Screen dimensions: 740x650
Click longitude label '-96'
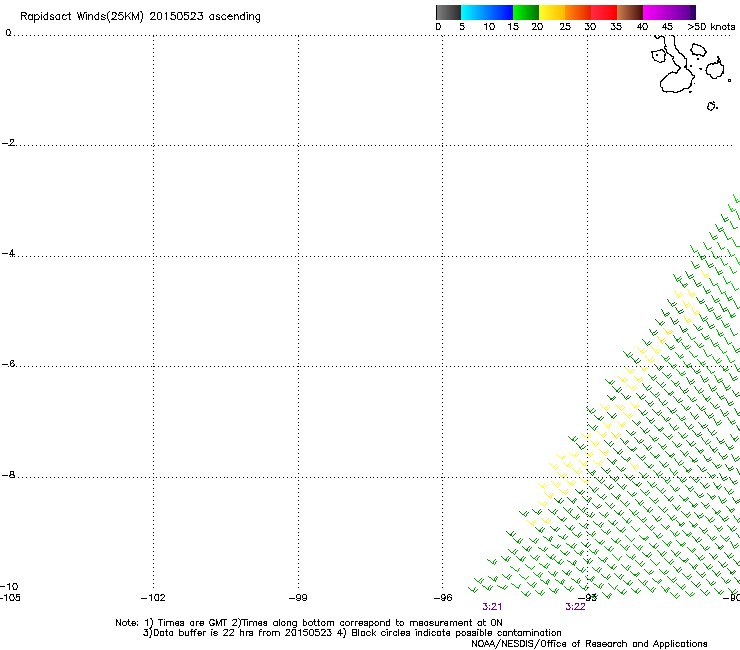(443, 598)
